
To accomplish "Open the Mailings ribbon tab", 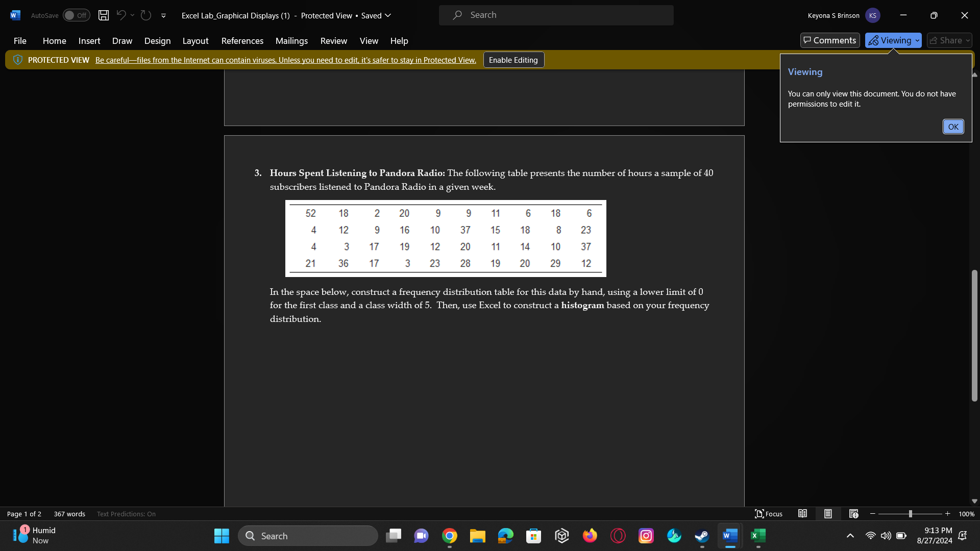I will pyautogui.click(x=291, y=41).
